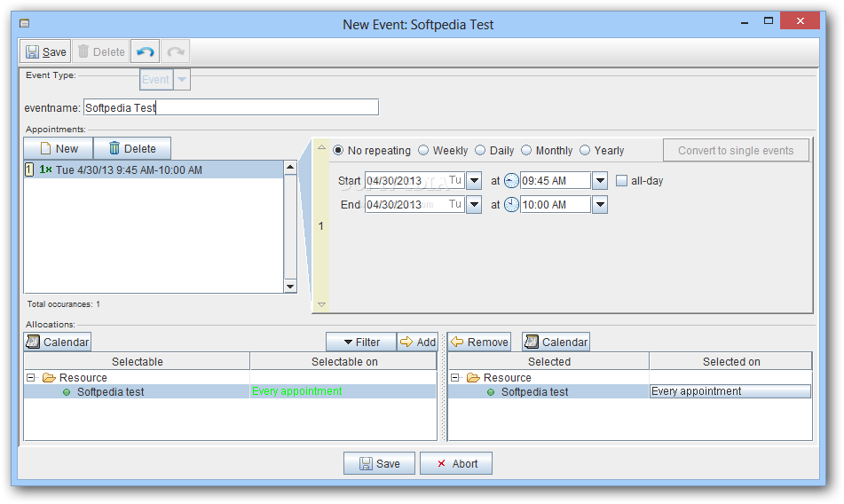Select Softpedia test in Selected tree

pyautogui.click(x=534, y=391)
